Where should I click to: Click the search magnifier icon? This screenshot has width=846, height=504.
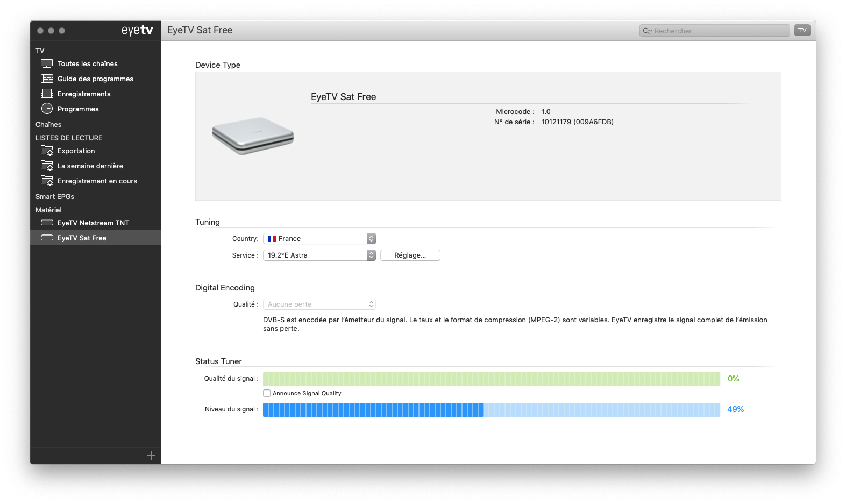pyautogui.click(x=647, y=31)
